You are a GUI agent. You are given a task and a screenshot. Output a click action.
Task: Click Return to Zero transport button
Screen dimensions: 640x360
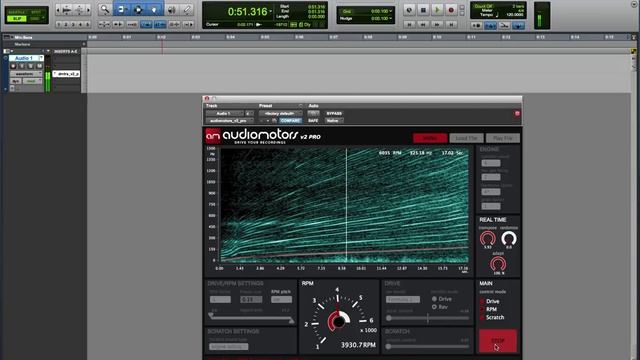click(x=409, y=25)
